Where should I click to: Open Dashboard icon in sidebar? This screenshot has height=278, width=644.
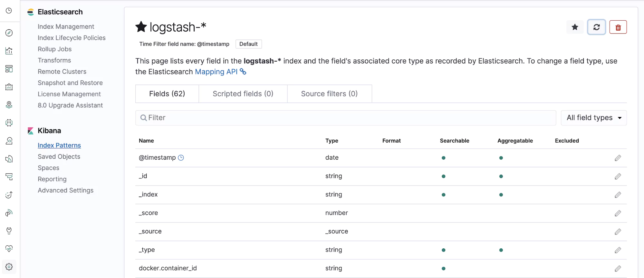click(x=9, y=69)
